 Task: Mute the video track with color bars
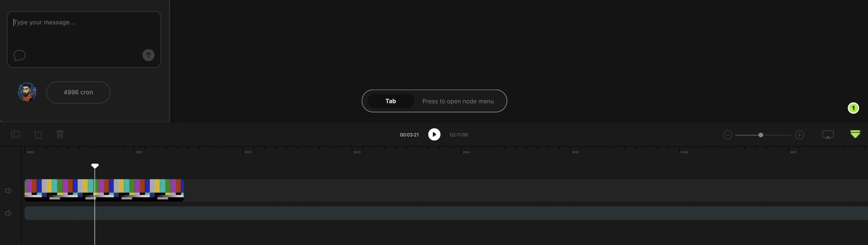pos(8,191)
